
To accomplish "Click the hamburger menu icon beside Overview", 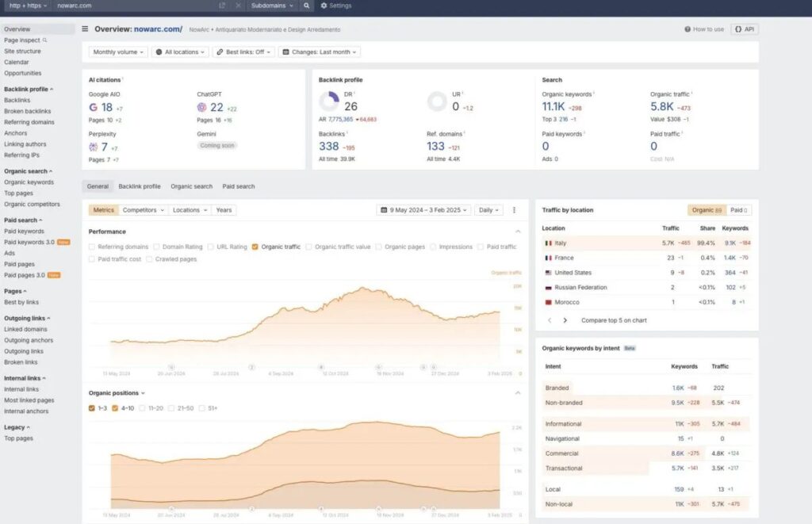I will point(85,29).
